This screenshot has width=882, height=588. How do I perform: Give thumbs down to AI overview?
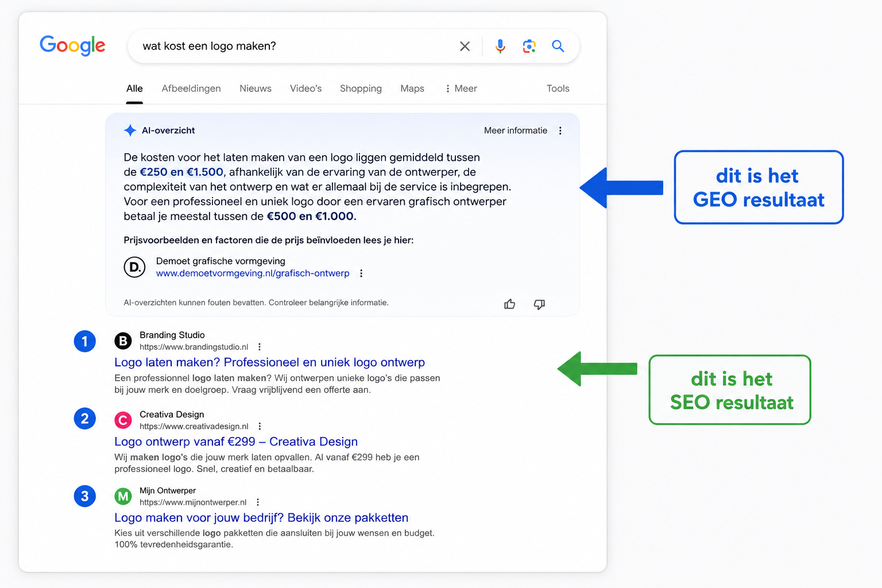point(539,304)
